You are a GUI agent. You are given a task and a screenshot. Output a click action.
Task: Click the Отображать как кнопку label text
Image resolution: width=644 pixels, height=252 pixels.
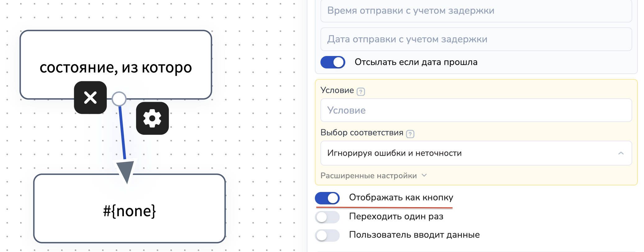point(401,198)
